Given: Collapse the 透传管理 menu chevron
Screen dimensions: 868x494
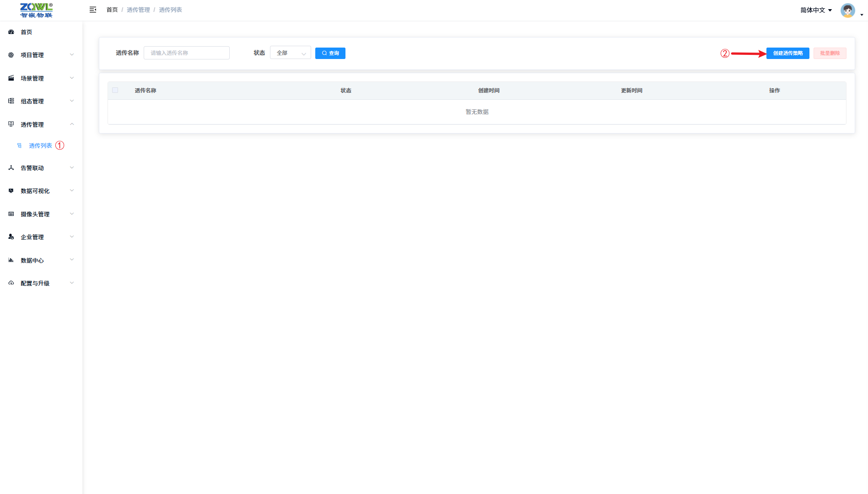Looking at the screenshot, I should [72, 124].
